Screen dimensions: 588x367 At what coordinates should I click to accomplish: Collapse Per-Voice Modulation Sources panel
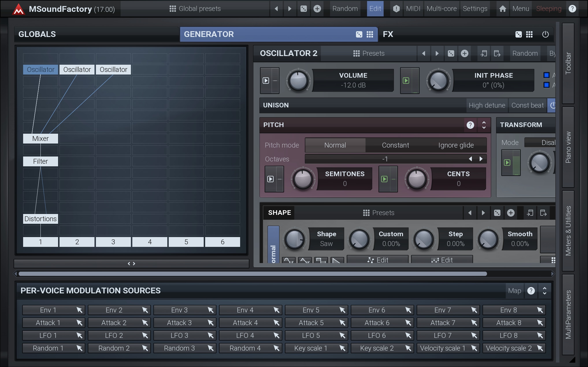point(544,290)
